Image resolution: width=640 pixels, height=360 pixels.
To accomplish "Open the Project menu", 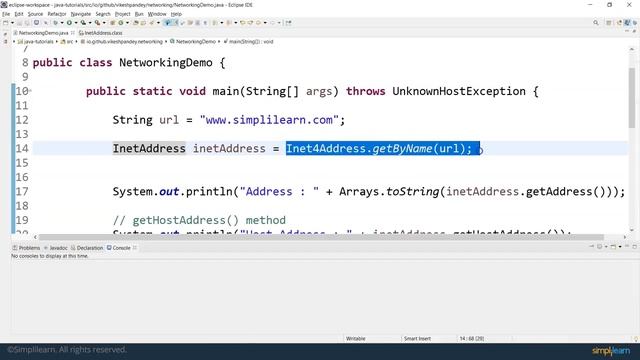I will point(122,14).
